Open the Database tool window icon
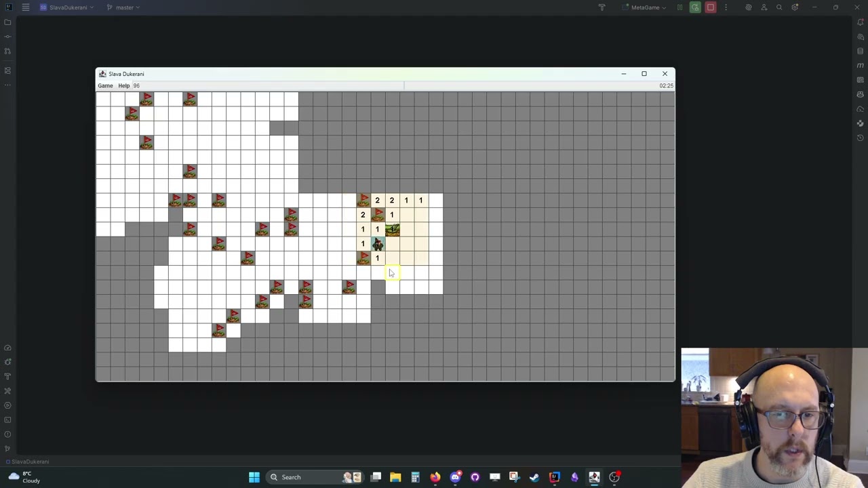 [x=861, y=51]
